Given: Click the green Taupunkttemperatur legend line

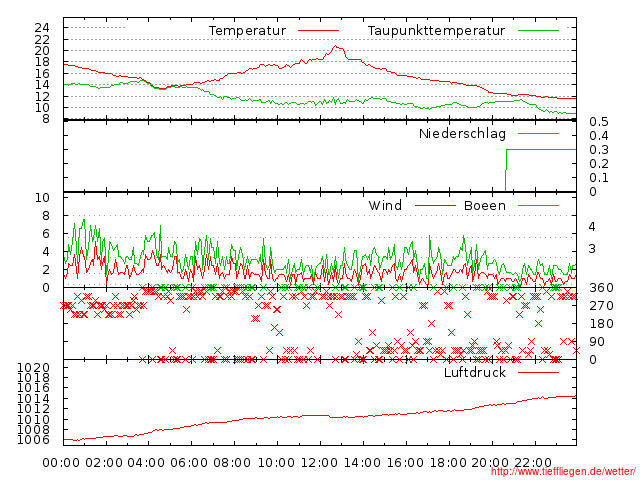Looking at the screenshot, I should point(538,31).
